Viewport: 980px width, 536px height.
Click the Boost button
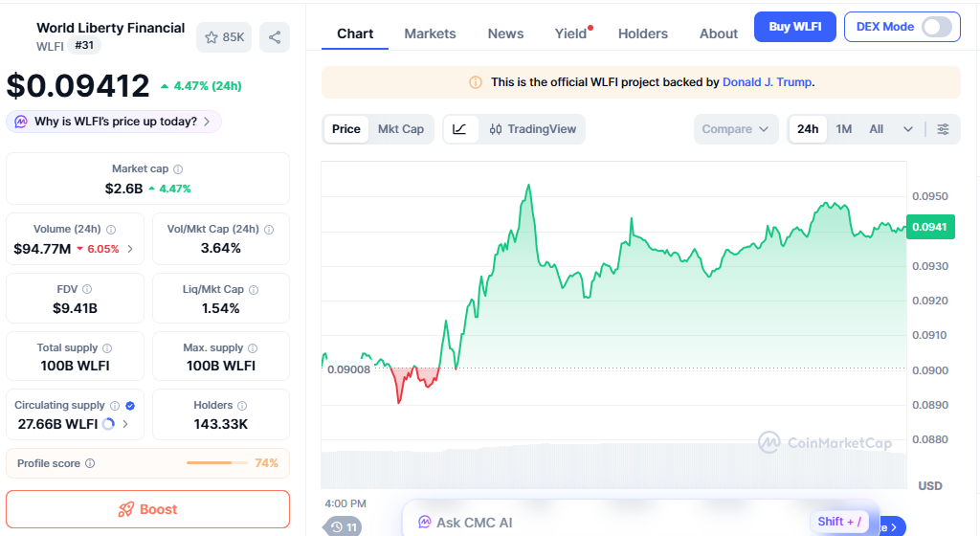[x=148, y=509]
